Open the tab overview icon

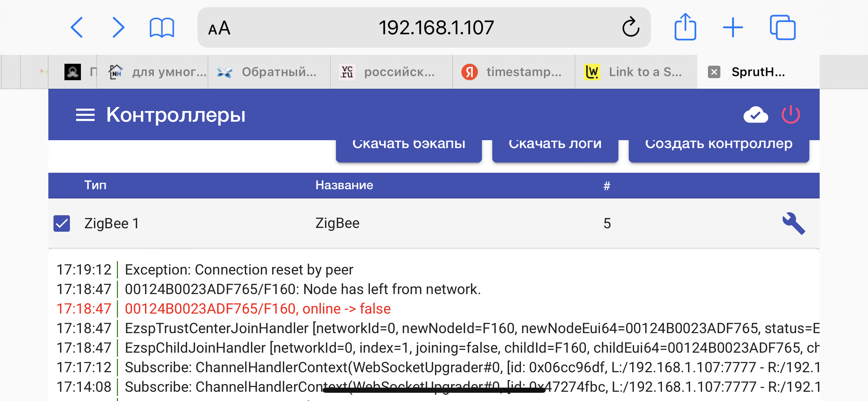coord(784,27)
